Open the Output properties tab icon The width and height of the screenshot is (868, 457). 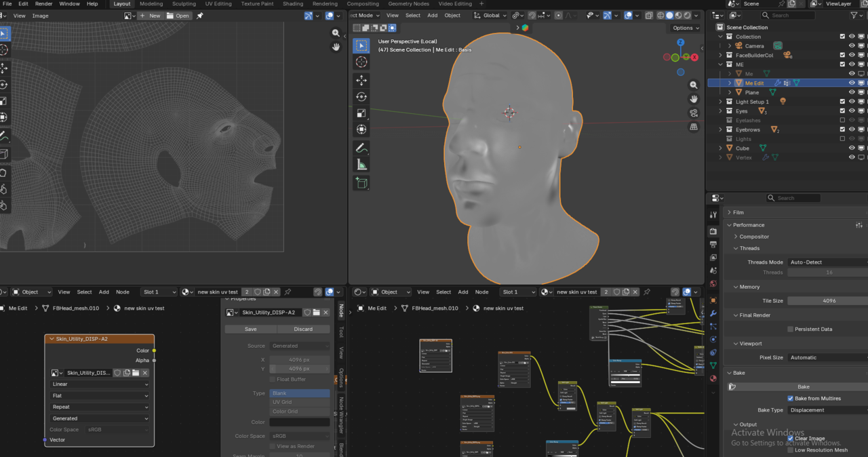tap(713, 243)
